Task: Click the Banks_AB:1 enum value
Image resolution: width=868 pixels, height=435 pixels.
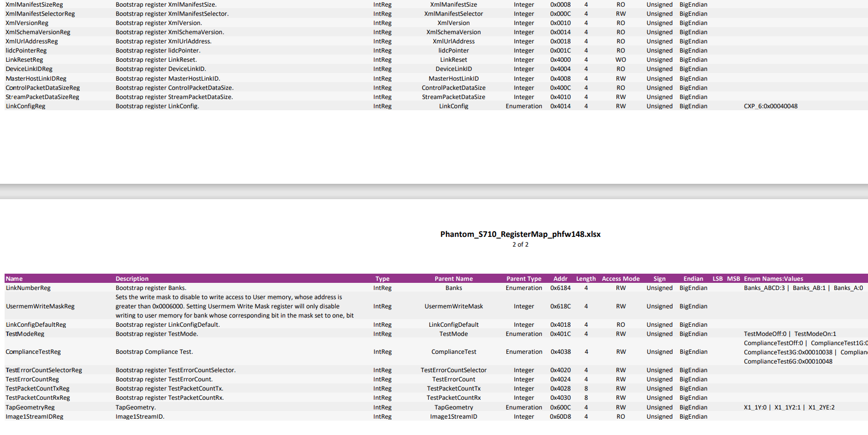Action: 809,288
